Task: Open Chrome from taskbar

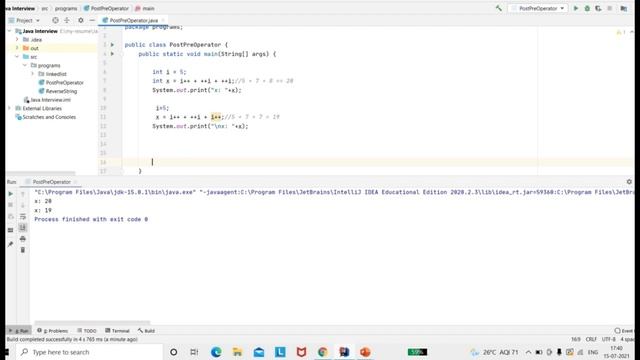Action: (x=322, y=352)
